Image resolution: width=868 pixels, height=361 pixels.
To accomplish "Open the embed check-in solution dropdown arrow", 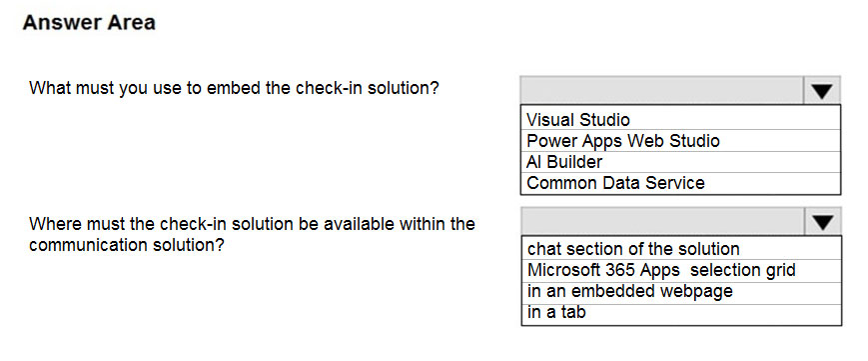I will pyautogui.click(x=822, y=91).
